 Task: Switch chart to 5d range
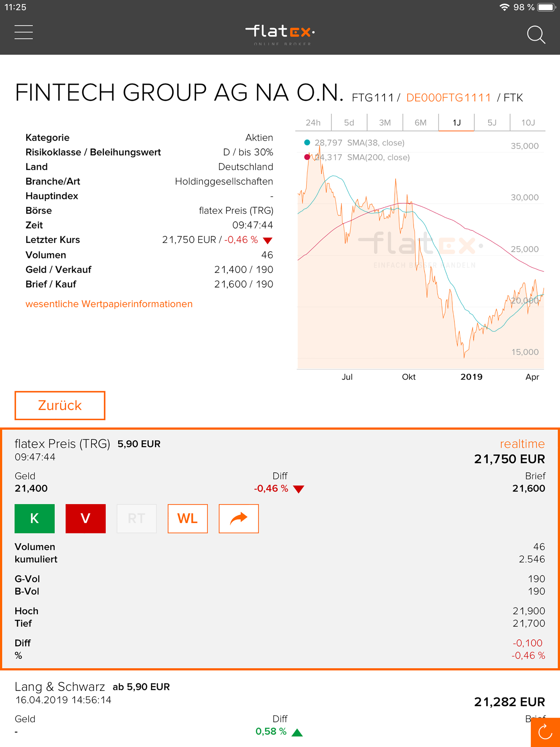coord(349,122)
